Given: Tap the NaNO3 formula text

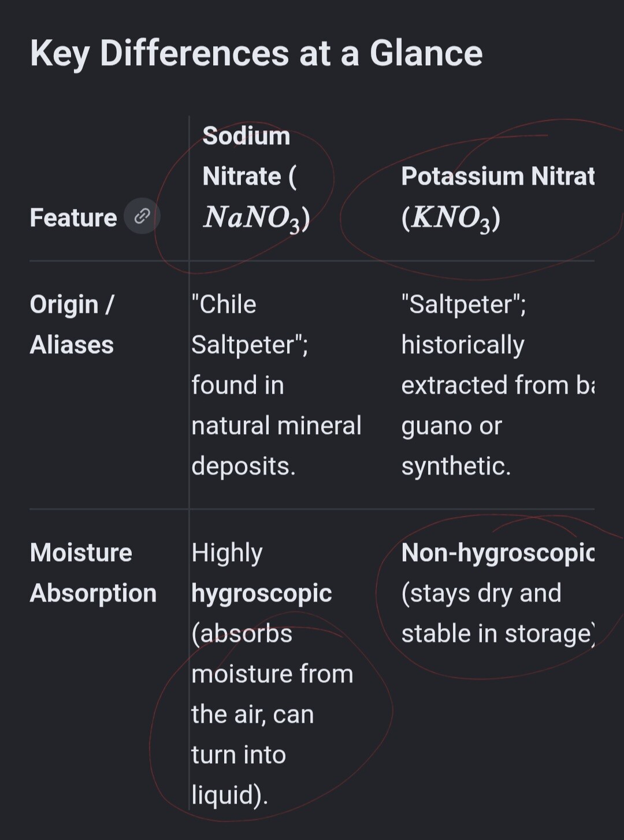Looking at the screenshot, I should pos(257,218).
